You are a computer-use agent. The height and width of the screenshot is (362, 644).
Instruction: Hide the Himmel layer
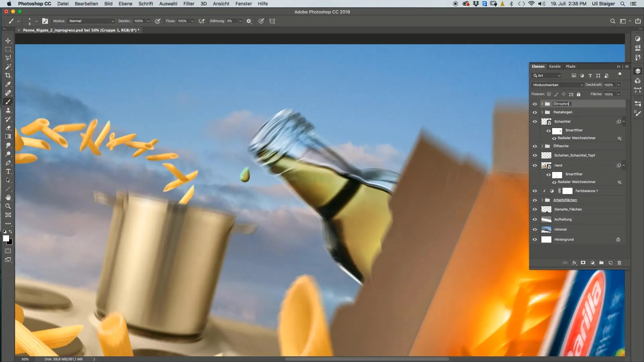click(x=535, y=230)
